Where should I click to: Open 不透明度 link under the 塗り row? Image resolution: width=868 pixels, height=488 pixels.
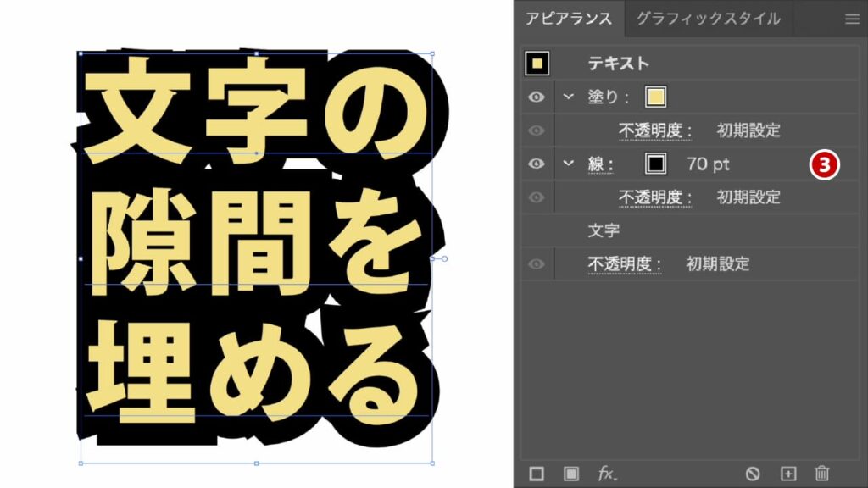[654, 130]
